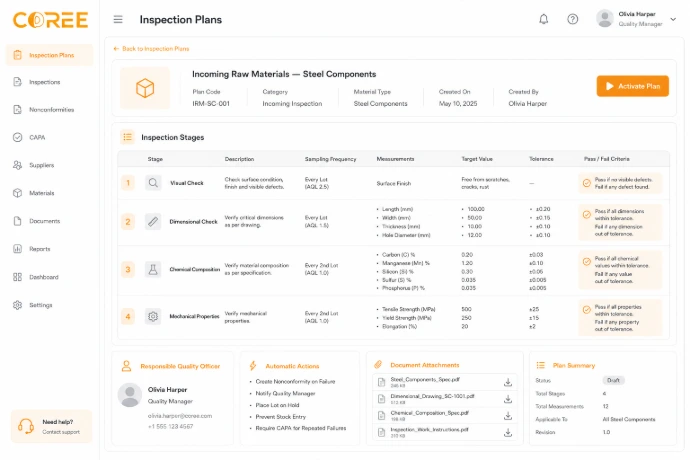Select stage number 1 badge
Viewport: 690px width, 460px height.
click(x=128, y=183)
